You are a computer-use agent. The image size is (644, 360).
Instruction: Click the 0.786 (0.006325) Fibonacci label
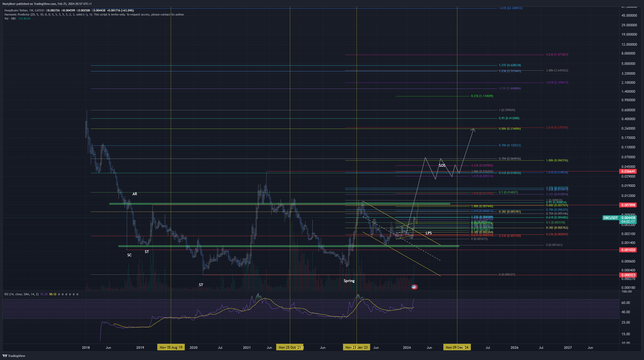coord(557,210)
